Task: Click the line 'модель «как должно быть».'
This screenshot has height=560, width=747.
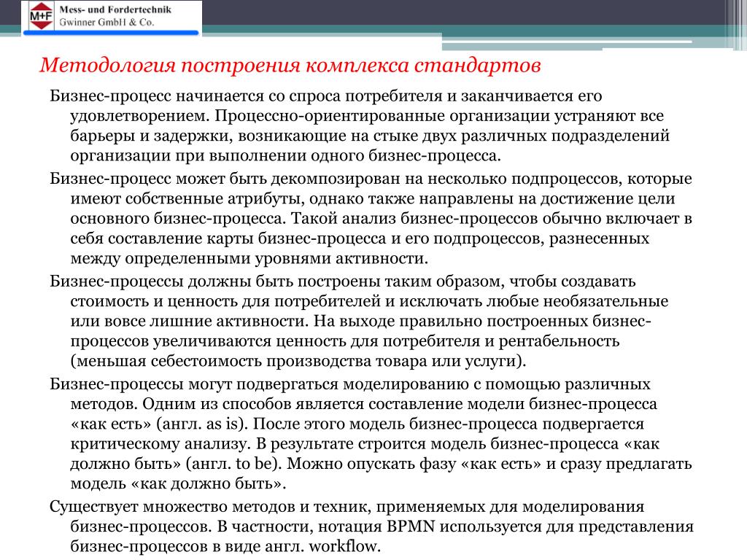Action: pos(178,484)
